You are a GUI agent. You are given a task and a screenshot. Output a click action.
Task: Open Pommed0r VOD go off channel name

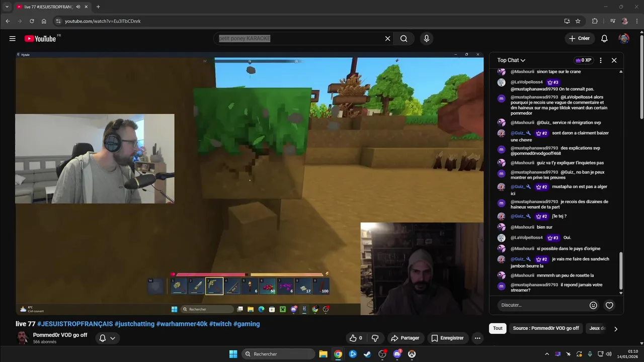coord(60,335)
